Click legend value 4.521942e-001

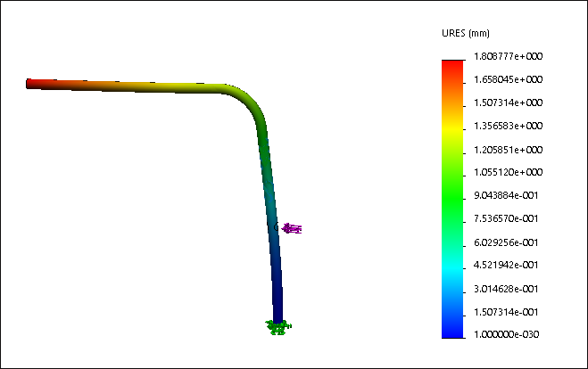pos(506,266)
